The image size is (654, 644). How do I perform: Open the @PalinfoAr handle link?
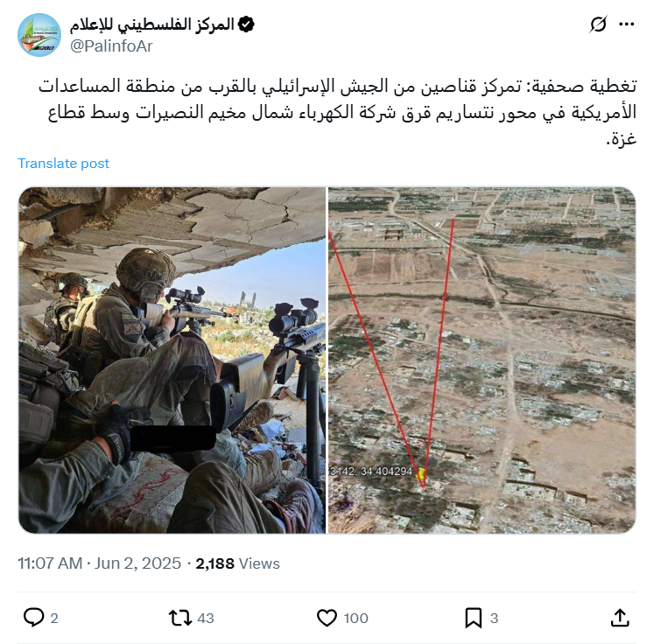(x=111, y=46)
